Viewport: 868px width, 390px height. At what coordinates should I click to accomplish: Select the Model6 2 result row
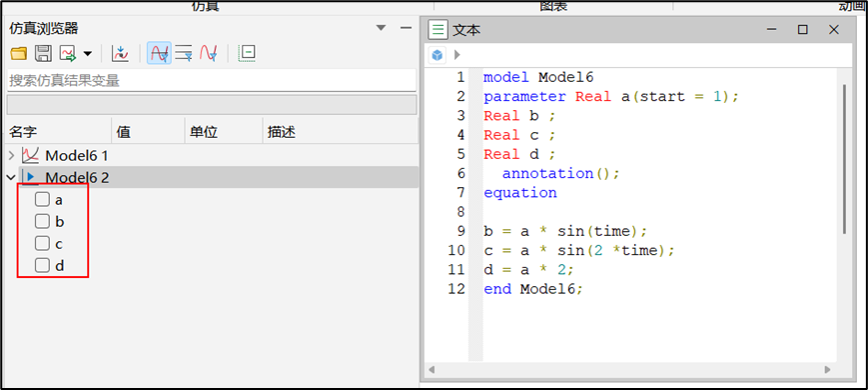click(218, 177)
